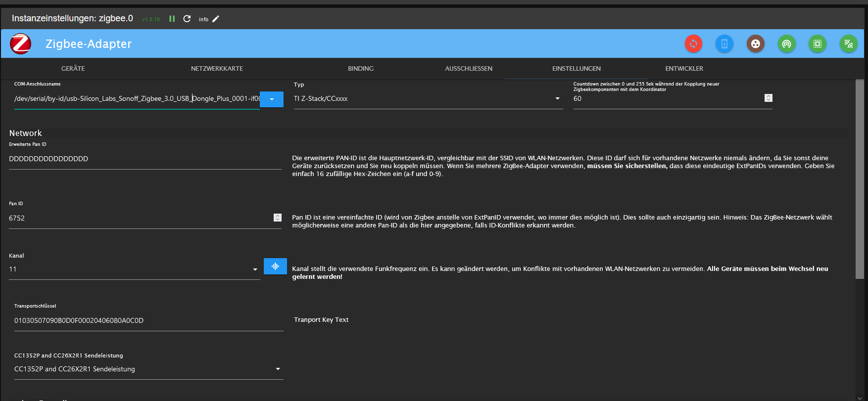Click the green chip-shaped round button
This screenshot has width=868, height=401.
coord(818,44)
